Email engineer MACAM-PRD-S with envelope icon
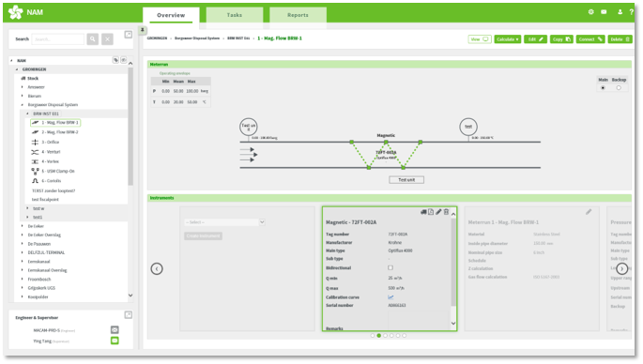This screenshot has height=364, width=643. 115,329
